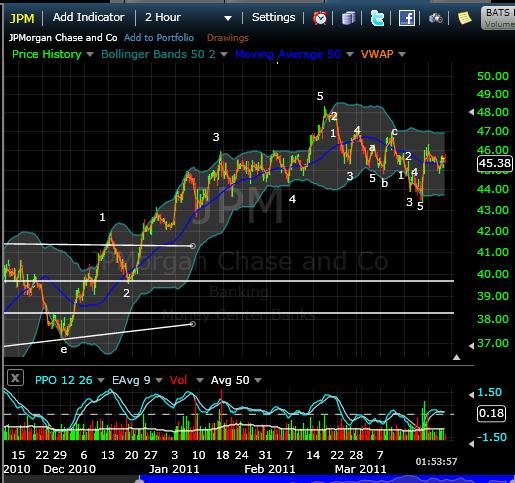Image resolution: width=515 pixels, height=483 pixels.
Task: Click the 50.00 price axis label
Action: coord(493,76)
